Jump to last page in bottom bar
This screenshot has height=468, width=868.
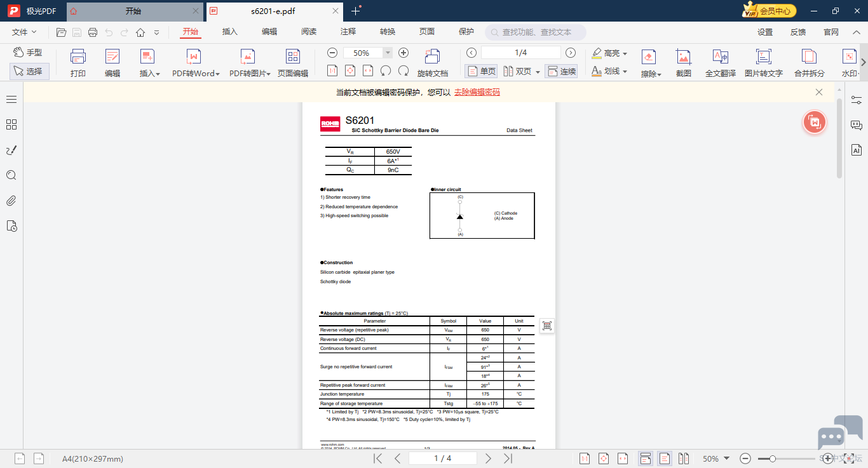[x=508, y=458]
